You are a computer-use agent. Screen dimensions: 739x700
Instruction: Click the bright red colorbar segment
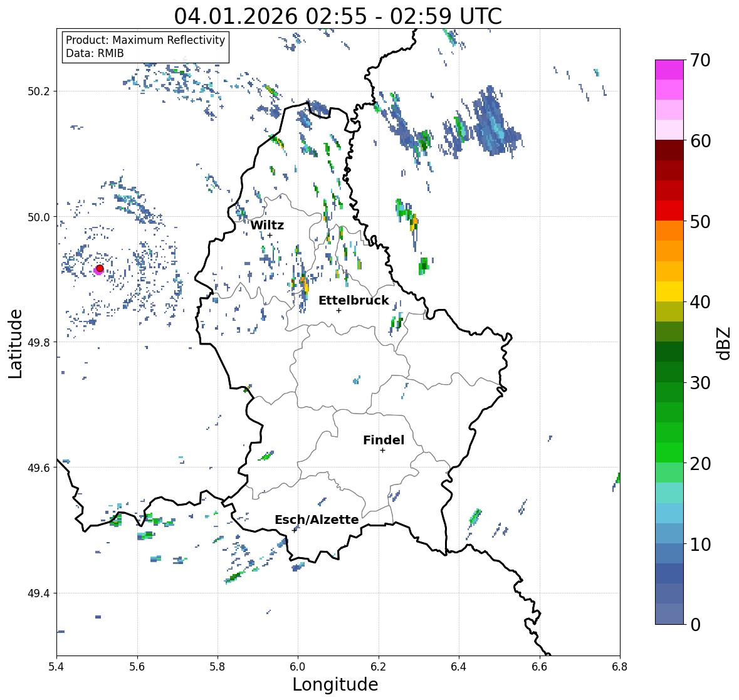669,211
